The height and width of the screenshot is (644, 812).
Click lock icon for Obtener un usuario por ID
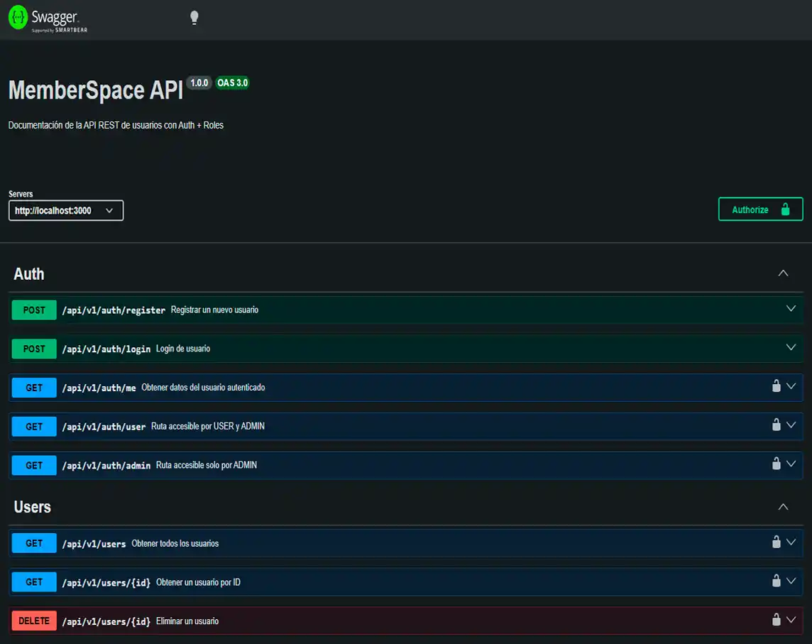[x=776, y=580]
